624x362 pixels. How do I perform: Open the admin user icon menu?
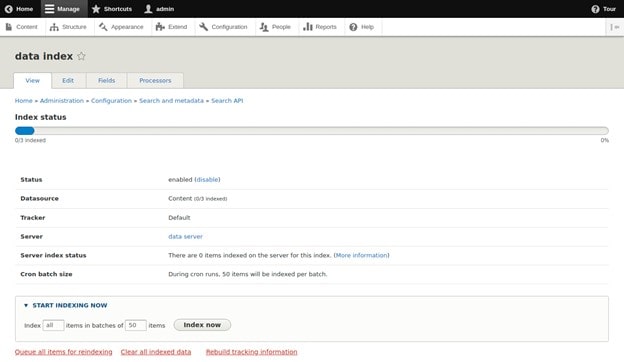click(x=148, y=9)
